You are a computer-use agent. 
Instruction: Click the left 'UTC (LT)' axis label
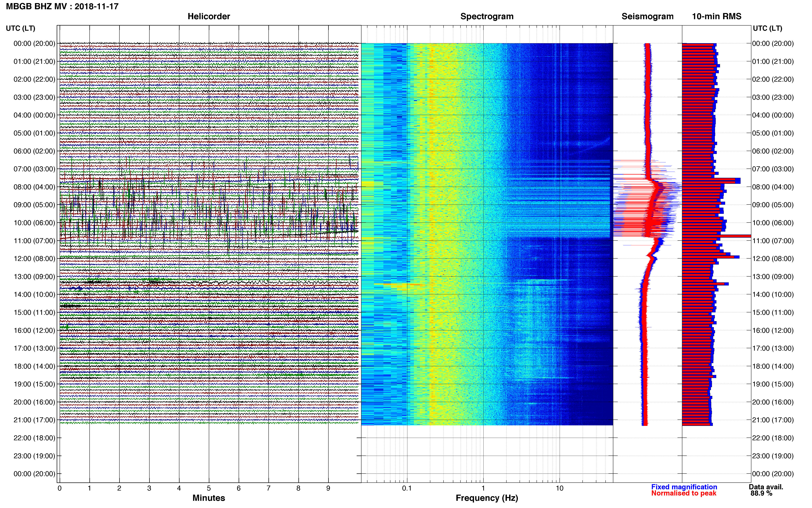coord(21,28)
